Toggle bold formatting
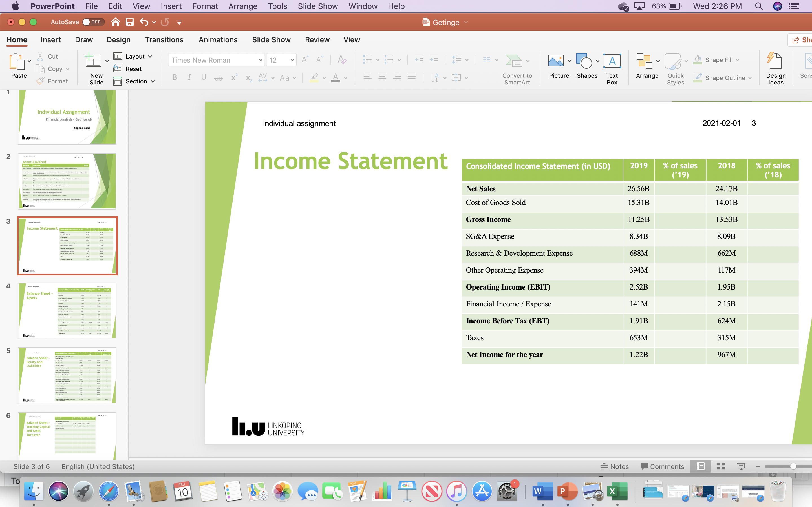The width and height of the screenshot is (812, 507). click(x=175, y=77)
